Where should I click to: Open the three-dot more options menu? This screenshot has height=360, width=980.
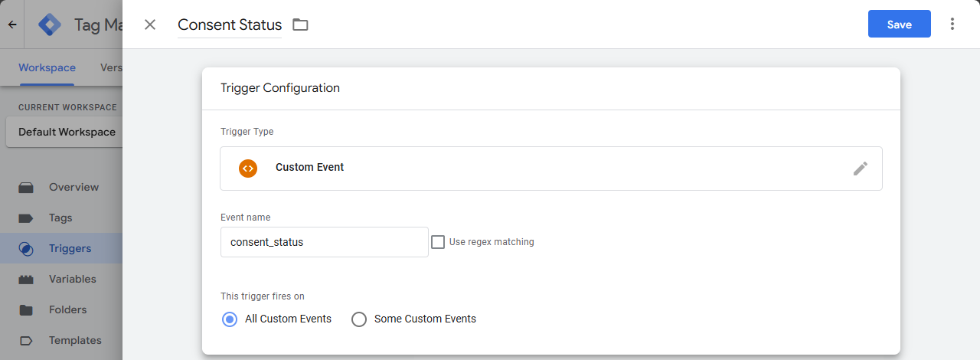pyautogui.click(x=952, y=24)
